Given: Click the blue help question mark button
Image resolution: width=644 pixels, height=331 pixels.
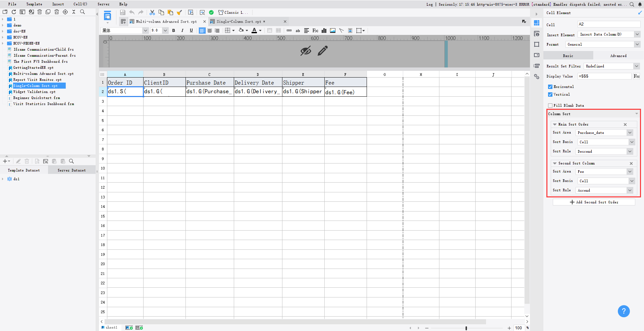Looking at the screenshot, I should [624, 311].
